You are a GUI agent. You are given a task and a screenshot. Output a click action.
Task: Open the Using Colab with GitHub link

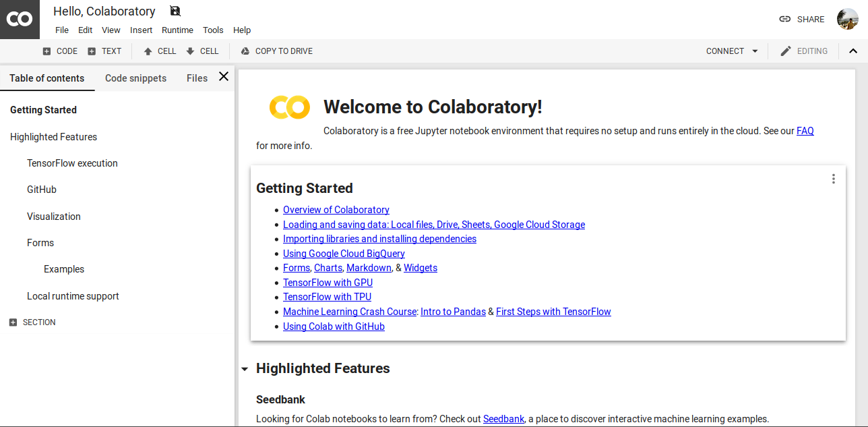[334, 326]
